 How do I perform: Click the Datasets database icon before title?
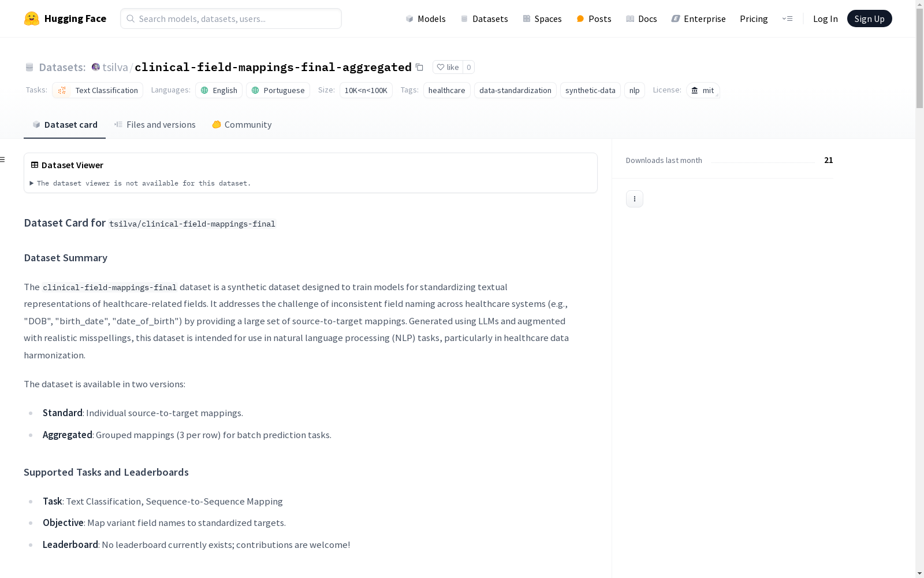click(x=29, y=67)
